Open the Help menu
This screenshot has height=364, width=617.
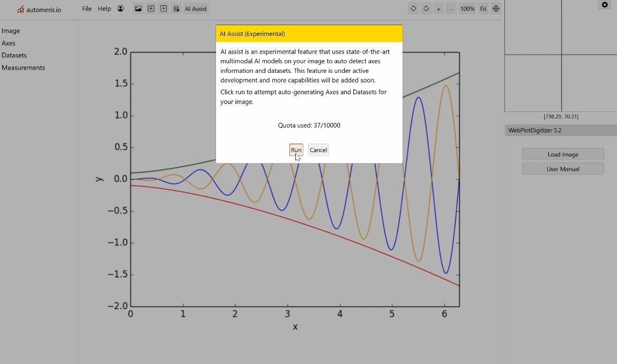(105, 9)
